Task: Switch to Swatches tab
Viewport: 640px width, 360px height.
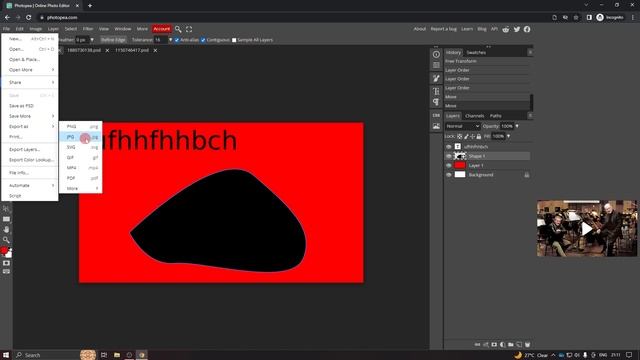Action: point(476,53)
